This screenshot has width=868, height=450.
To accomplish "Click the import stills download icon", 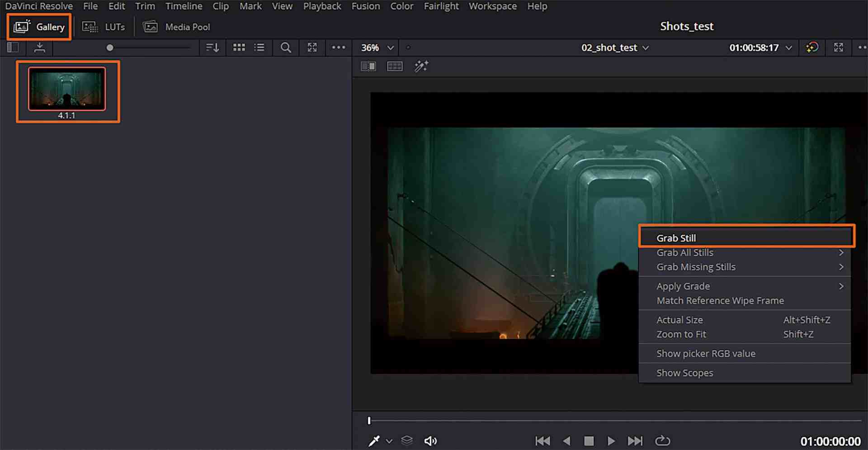I will pos(40,47).
